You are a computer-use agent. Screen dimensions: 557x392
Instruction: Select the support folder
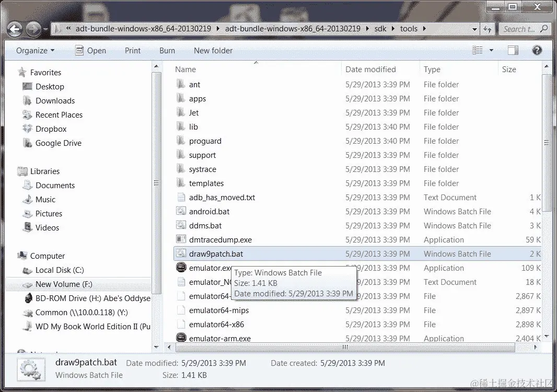[x=202, y=155]
